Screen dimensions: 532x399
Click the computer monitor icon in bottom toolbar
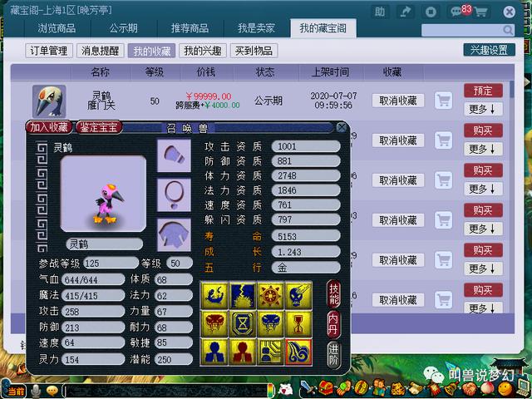click(523, 388)
